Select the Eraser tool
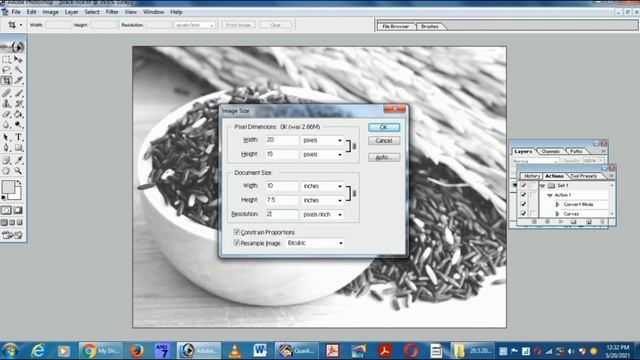Screen dimensions: 640x360 (6, 114)
